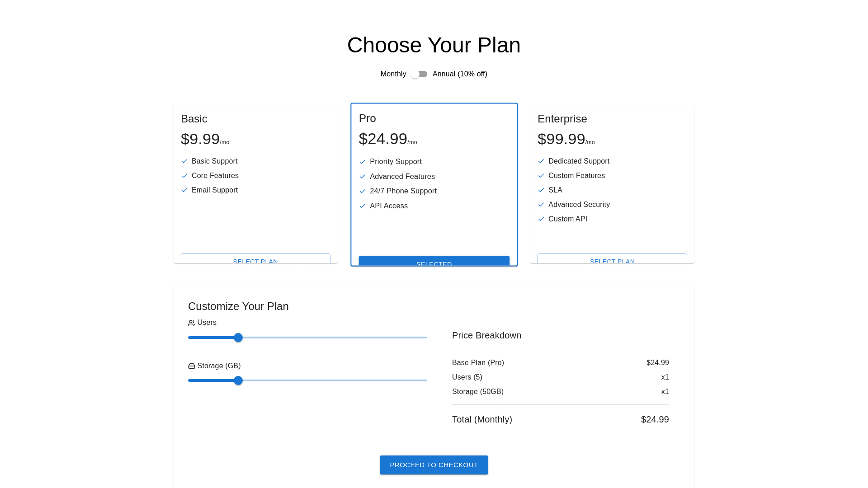
Task: Click the checkmark next to SLA
Action: (x=541, y=190)
